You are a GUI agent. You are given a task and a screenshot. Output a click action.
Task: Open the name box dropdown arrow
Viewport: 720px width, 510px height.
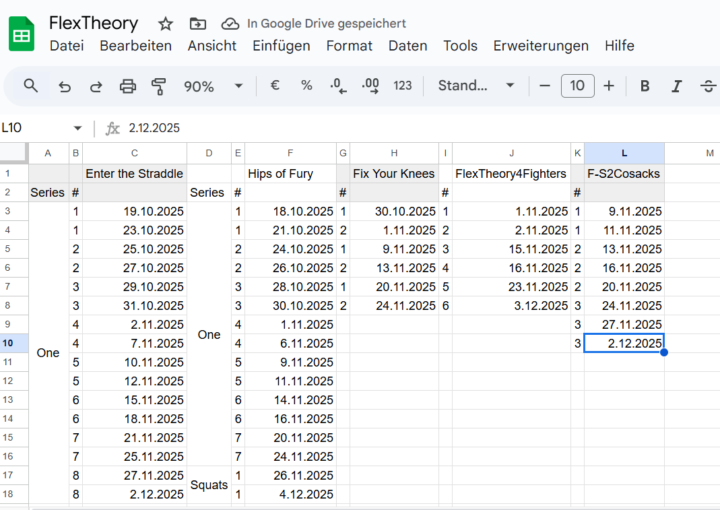click(x=78, y=128)
